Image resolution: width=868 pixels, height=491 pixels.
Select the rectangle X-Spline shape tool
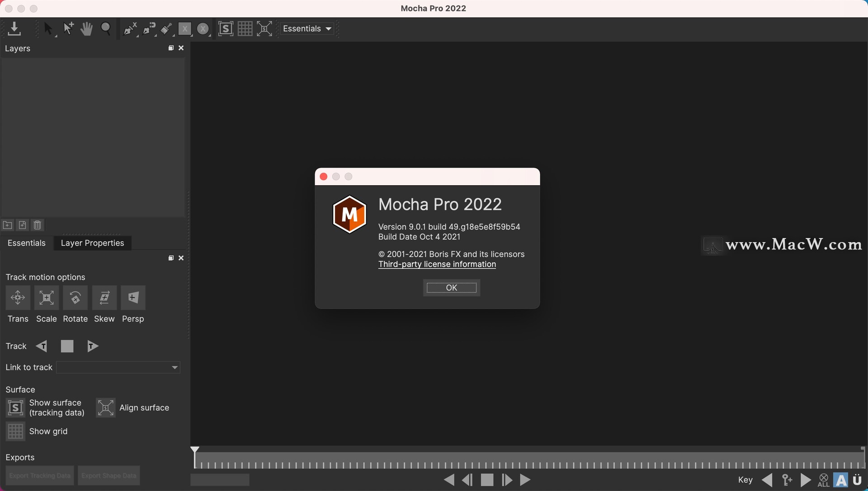pos(185,29)
